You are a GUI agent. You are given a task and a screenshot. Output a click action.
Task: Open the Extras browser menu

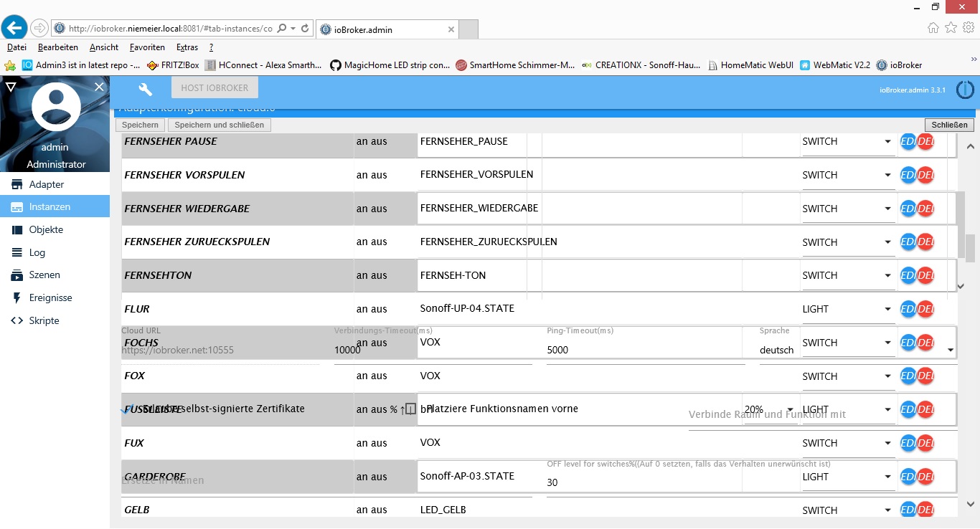[x=187, y=47]
